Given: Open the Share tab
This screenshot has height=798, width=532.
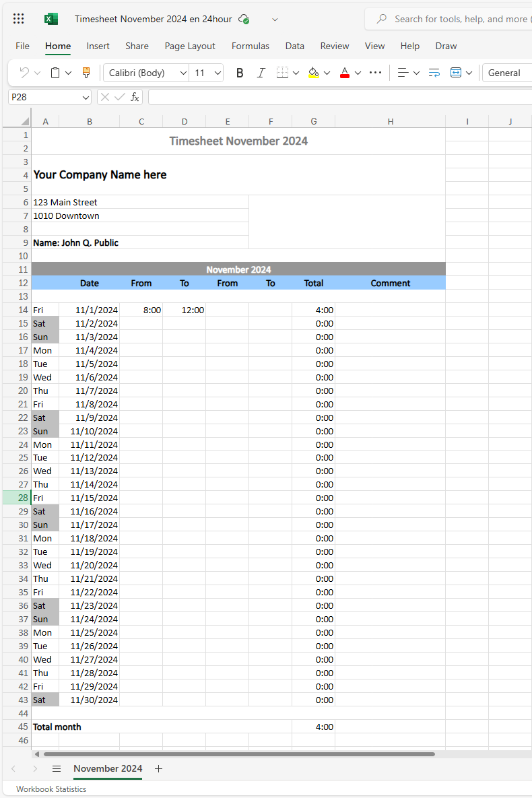Looking at the screenshot, I should tap(137, 46).
